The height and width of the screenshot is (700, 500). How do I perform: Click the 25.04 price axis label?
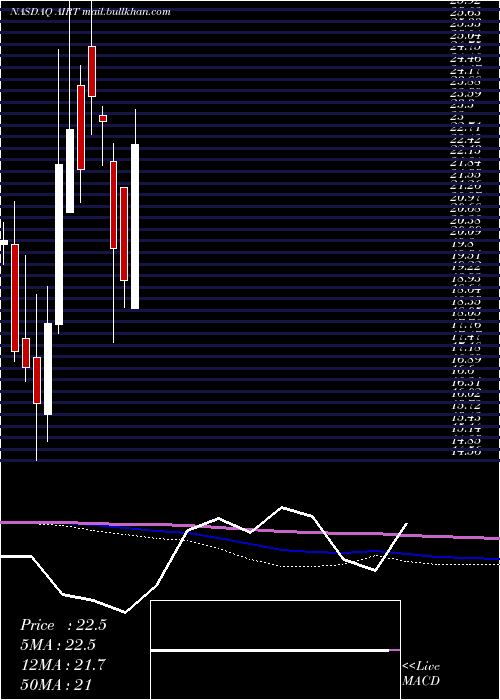466,36
